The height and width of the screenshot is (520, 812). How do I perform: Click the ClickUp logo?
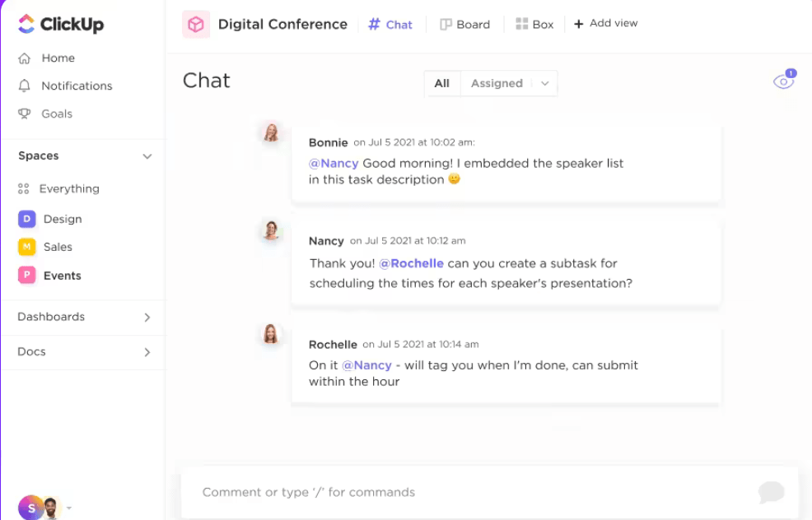point(61,24)
